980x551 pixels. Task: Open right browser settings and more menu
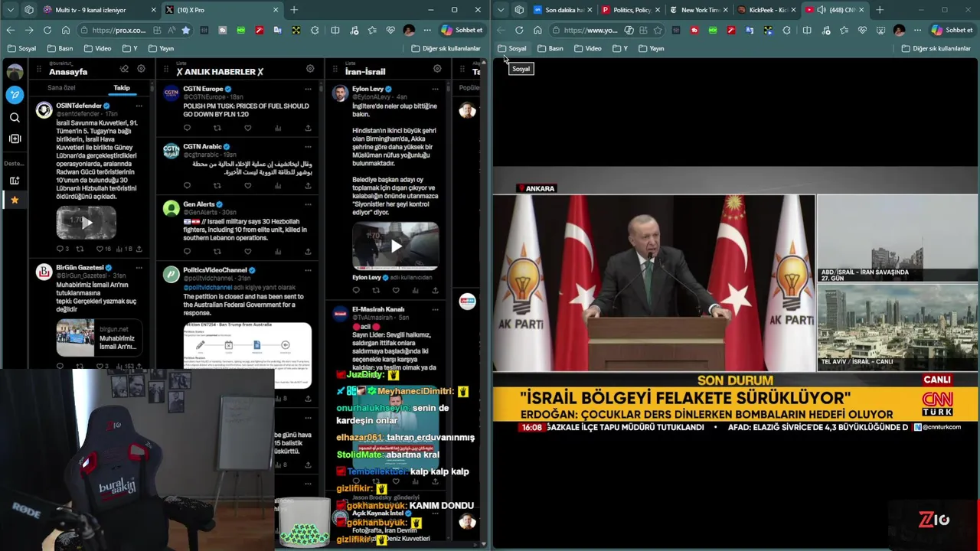pos(917,30)
